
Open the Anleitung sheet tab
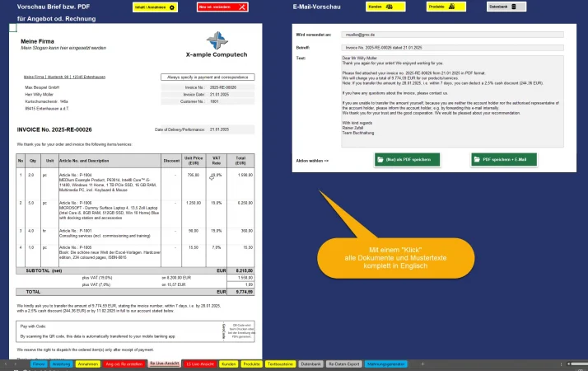pyautogui.click(x=61, y=363)
